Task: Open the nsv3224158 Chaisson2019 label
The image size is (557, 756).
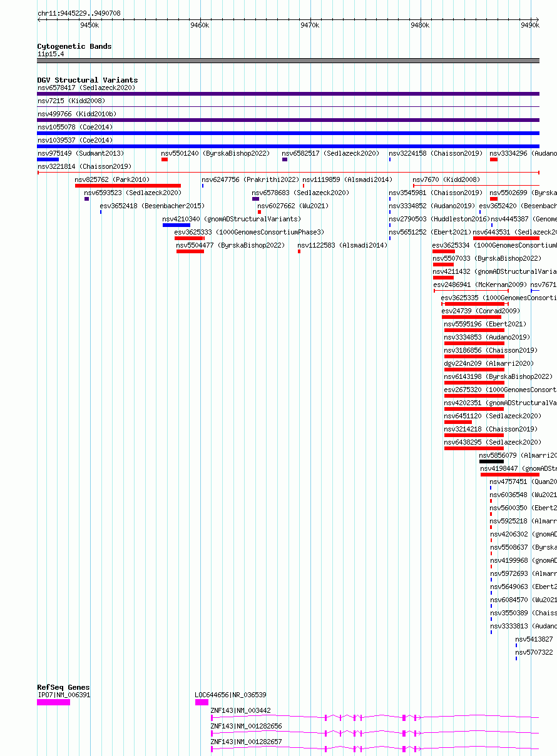Action: [x=436, y=153]
